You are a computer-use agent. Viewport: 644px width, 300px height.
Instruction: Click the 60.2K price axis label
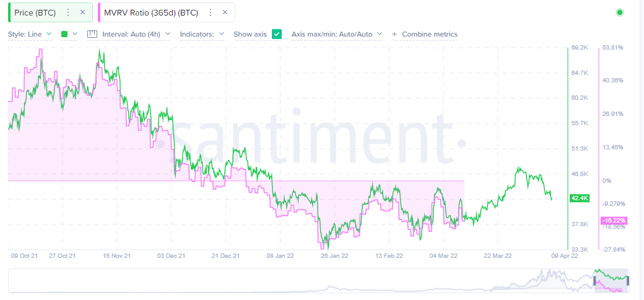580,98
